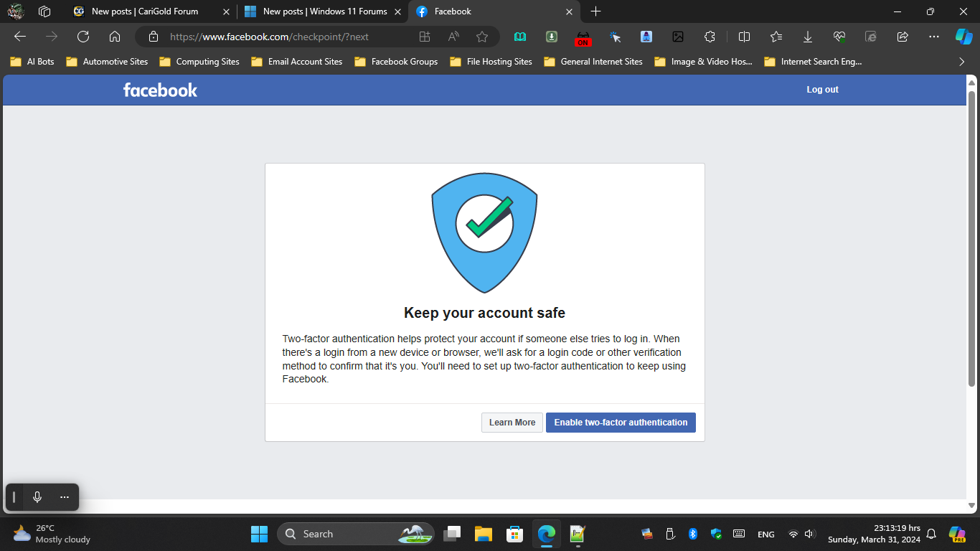Image resolution: width=980 pixels, height=551 pixels.
Task: Expand the General Internet Sites folder
Action: coord(593,62)
